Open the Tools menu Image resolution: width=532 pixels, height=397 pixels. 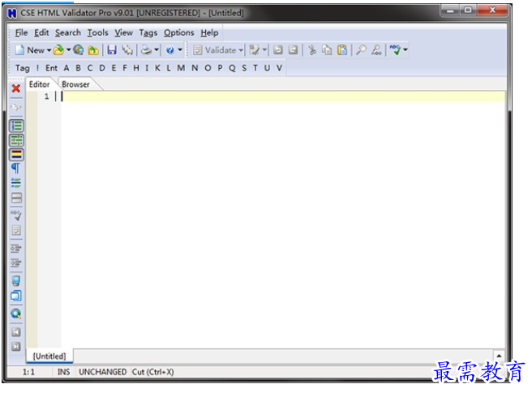click(97, 33)
